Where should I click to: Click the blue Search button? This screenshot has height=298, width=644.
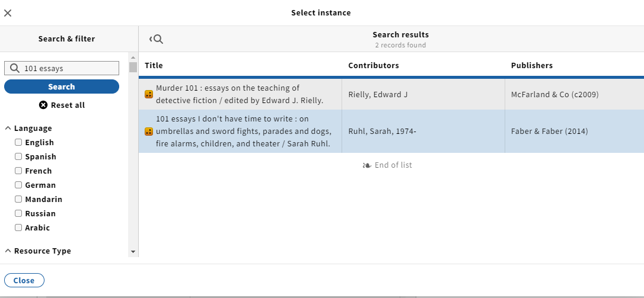pos(62,86)
